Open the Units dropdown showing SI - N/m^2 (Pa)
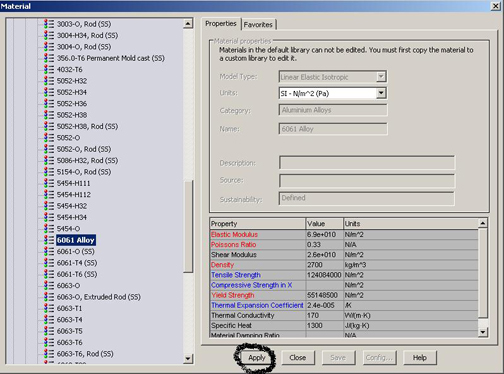This screenshot has width=504, height=374. point(333,93)
